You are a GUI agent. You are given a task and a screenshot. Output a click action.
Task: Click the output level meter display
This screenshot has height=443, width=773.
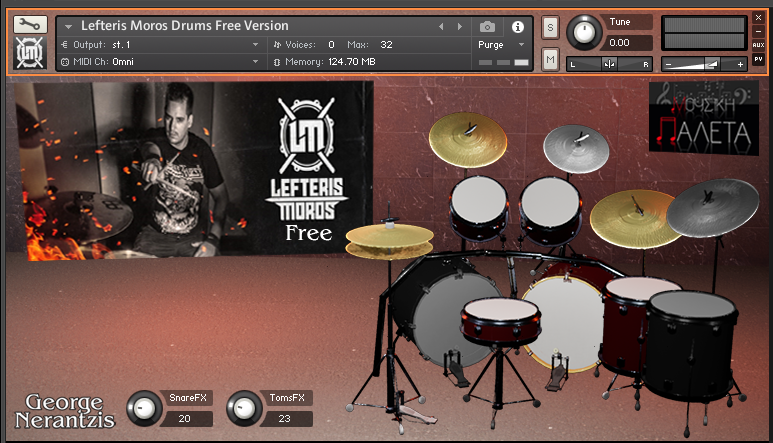point(704,33)
